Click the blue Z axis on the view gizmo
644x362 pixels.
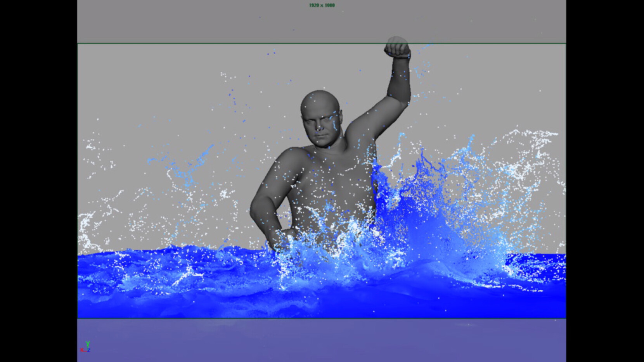click(88, 350)
